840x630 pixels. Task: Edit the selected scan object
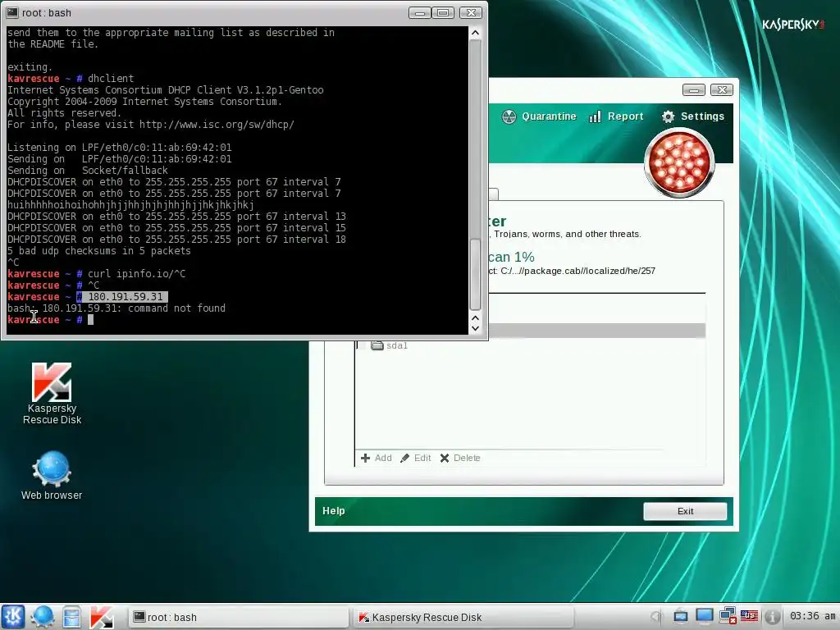(x=416, y=458)
